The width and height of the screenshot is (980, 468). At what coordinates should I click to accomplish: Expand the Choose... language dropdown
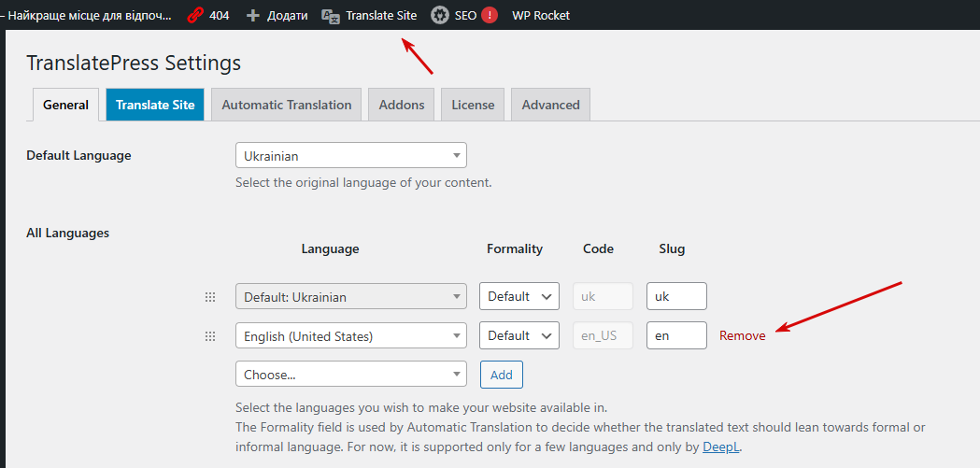(x=350, y=374)
